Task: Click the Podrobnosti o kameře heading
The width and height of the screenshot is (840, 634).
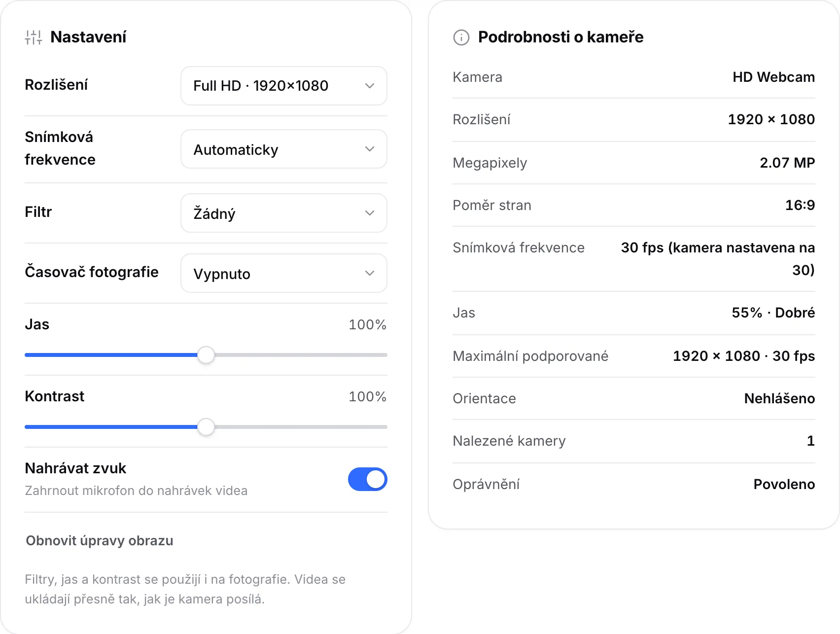Action: (x=560, y=37)
